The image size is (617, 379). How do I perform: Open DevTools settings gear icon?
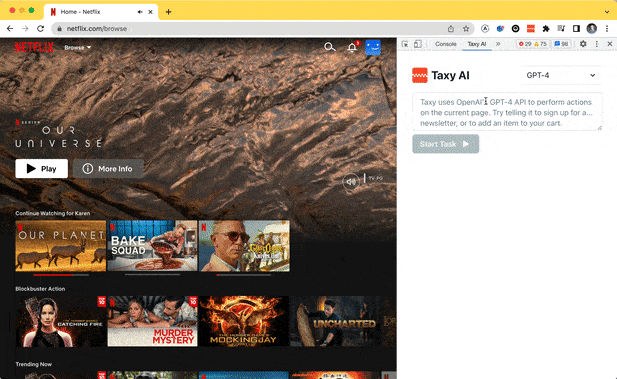pyautogui.click(x=583, y=44)
